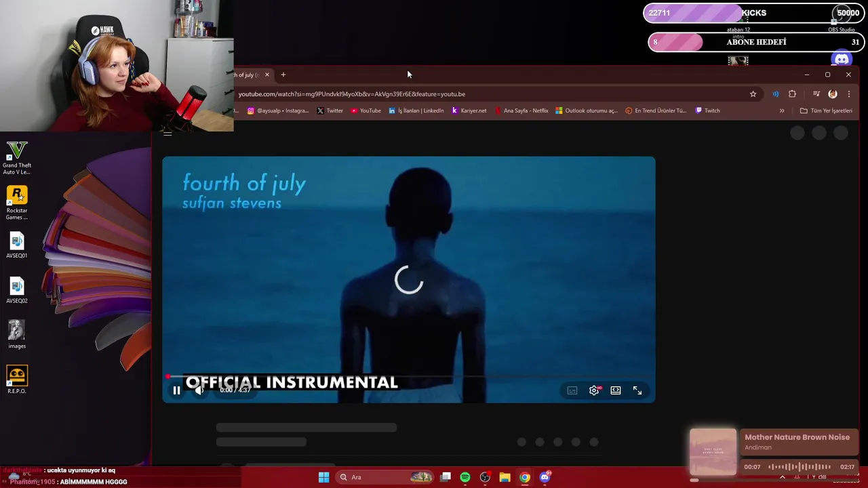This screenshot has height=488, width=868.
Task: Open a new browser tab
Action: pos(283,75)
